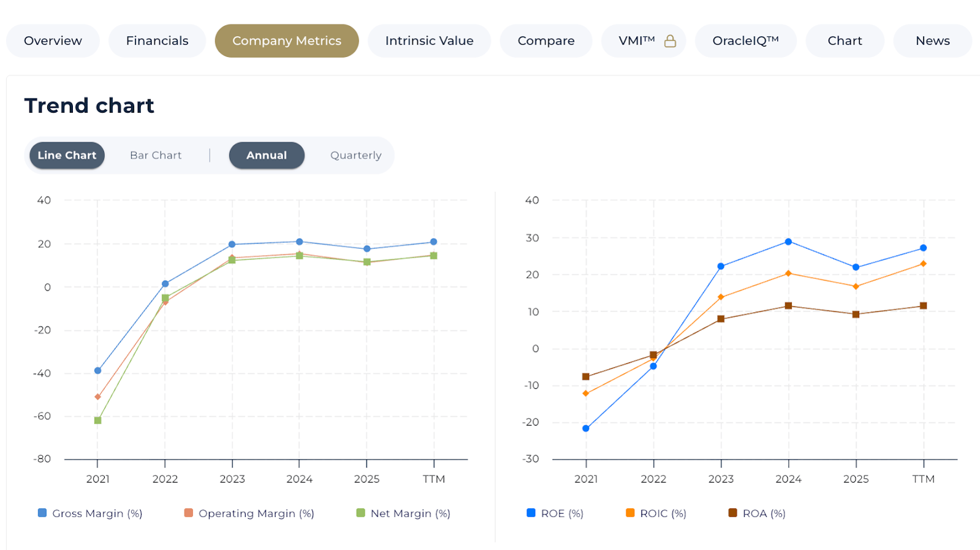Click the Chart tab
This screenshot has height=550, width=980.
click(845, 41)
